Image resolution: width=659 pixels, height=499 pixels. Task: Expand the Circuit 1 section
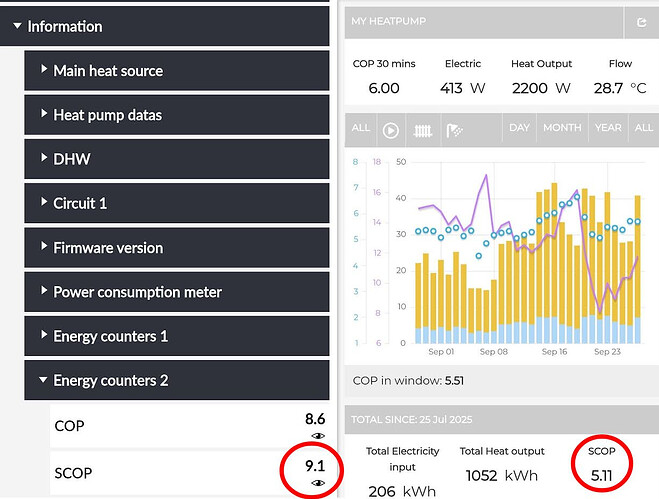tap(177, 203)
